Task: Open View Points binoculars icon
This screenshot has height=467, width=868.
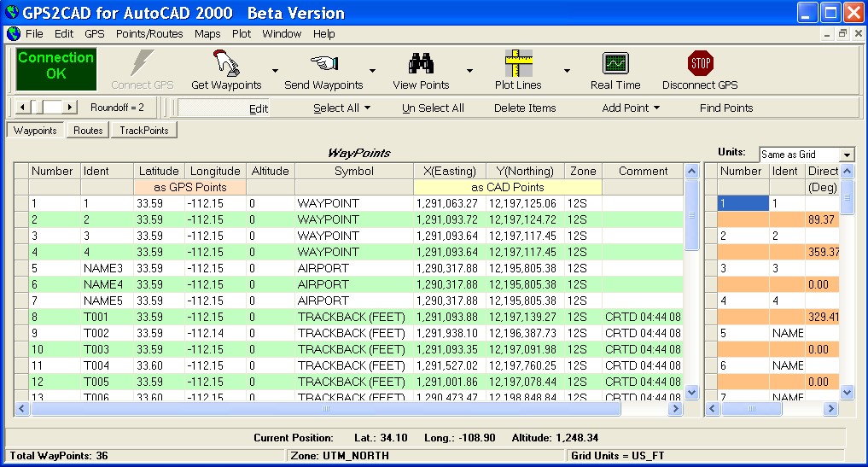Action: (421, 63)
